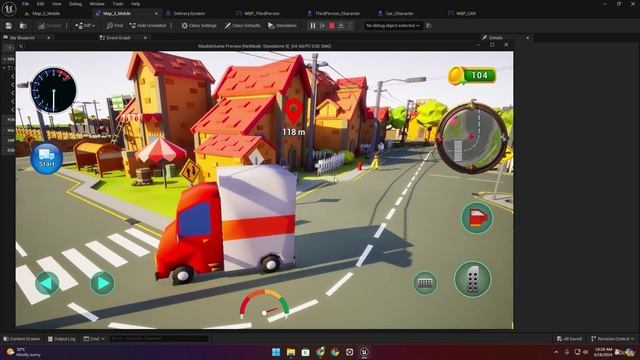Select the My Blueprint panel tab
640x360 pixels.
(x=22, y=38)
